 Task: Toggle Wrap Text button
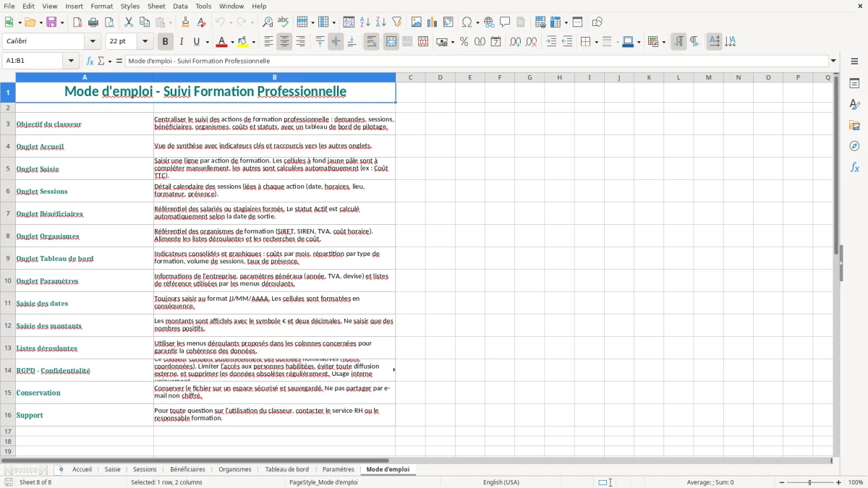click(372, 42)
